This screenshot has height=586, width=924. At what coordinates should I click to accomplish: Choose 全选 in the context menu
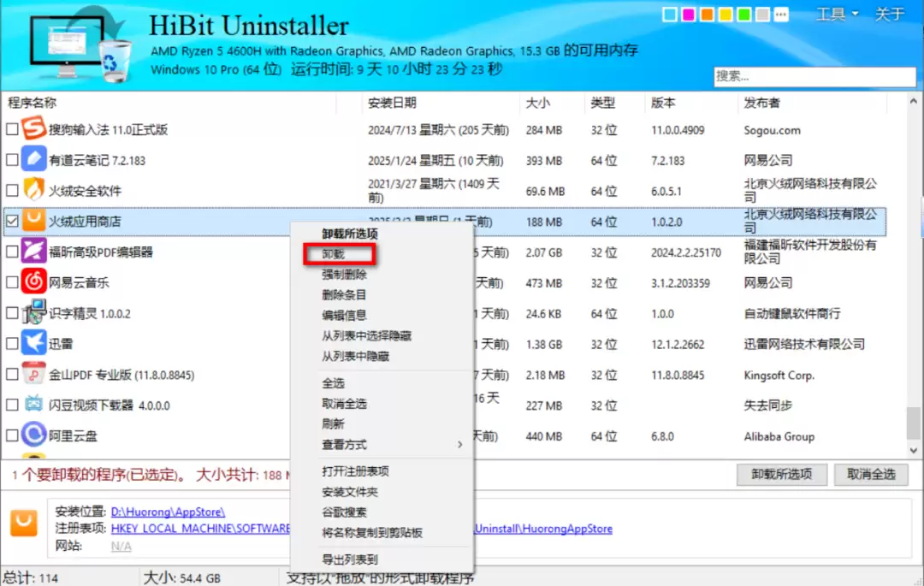click(333, 383)
